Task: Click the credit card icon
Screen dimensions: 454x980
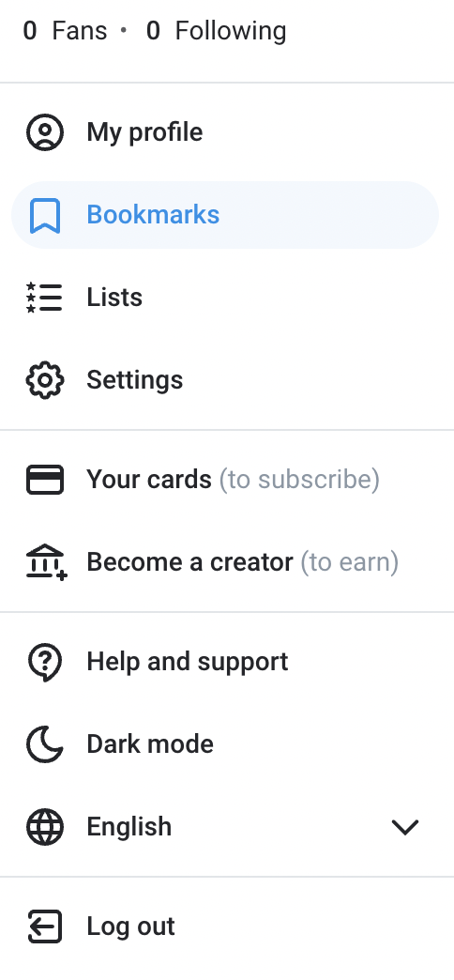Action: pos(44,480)
